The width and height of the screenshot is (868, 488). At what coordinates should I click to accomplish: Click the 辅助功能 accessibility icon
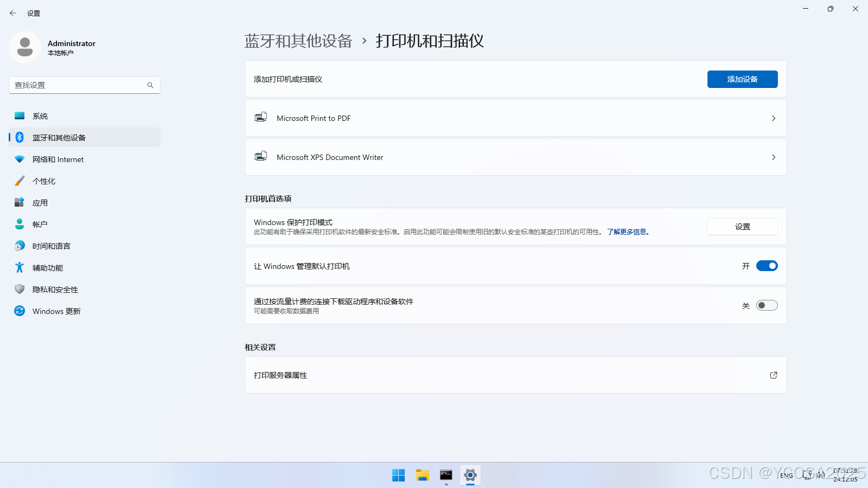[x=20, y=267]
